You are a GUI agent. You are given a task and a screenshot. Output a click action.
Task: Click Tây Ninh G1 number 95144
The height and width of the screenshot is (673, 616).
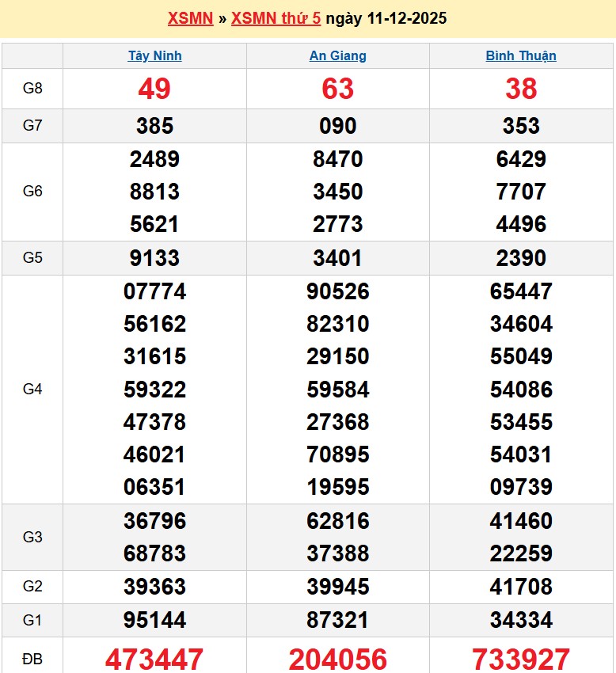click(x=154, y=620)
